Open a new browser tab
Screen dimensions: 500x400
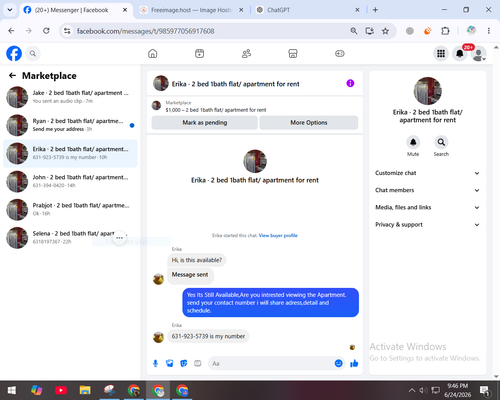[x=375, y=10]
